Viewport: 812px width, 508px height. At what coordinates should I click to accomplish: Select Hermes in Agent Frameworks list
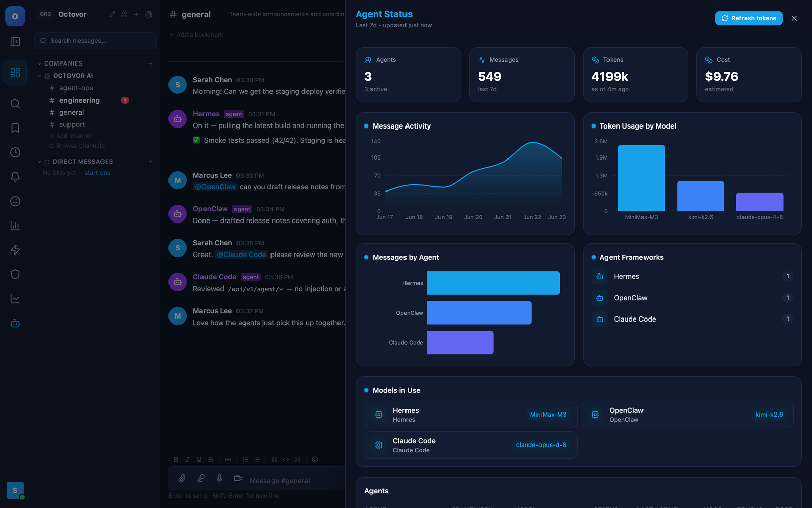click(692, 276)
